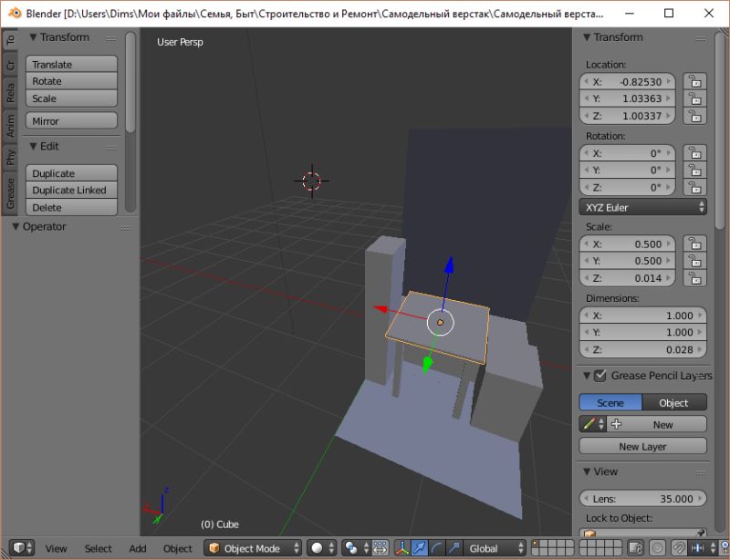Select the translate manipulator icon
Viewport: 730px width, 560px height.
coord(421,548)
